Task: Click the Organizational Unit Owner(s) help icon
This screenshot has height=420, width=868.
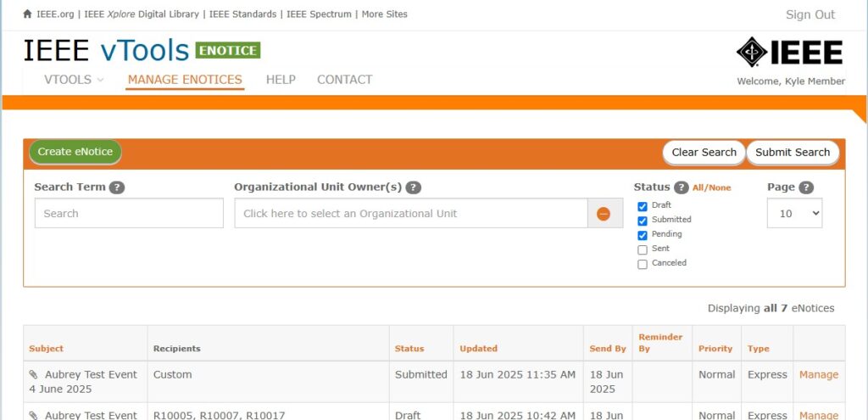Action: coord(413,188)
